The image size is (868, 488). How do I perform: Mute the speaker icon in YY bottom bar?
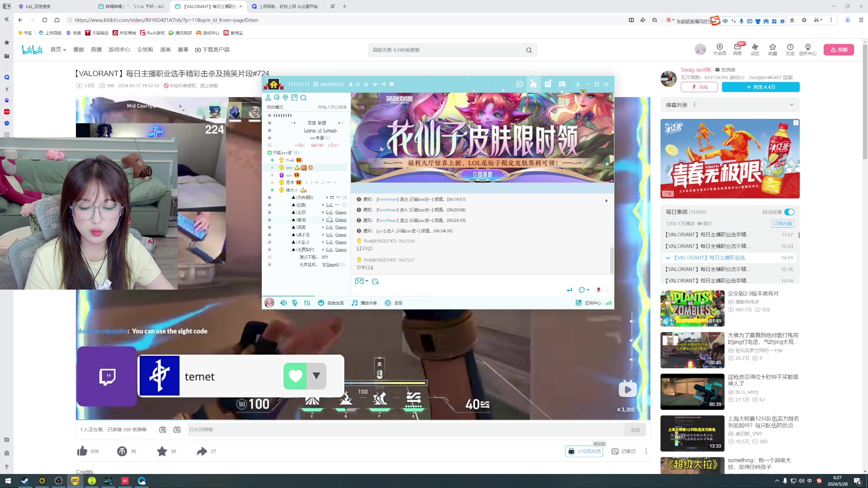coord(283,303)
